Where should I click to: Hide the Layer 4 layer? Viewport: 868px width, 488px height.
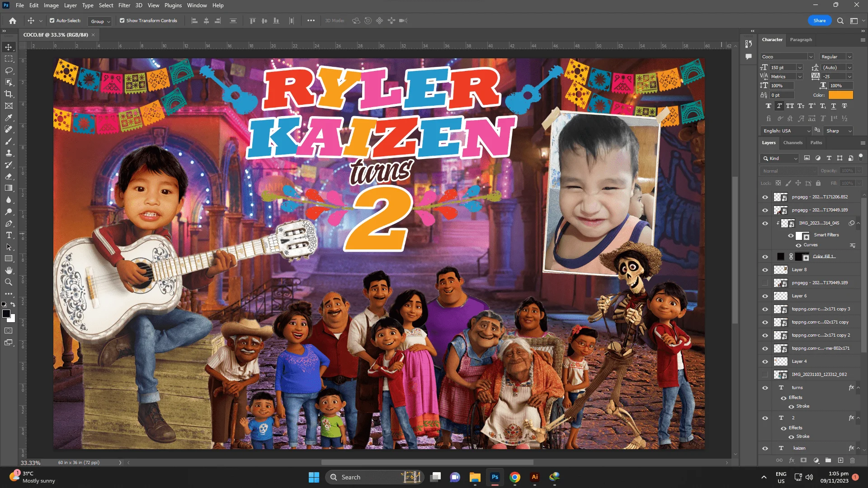[x=765, y=362]
